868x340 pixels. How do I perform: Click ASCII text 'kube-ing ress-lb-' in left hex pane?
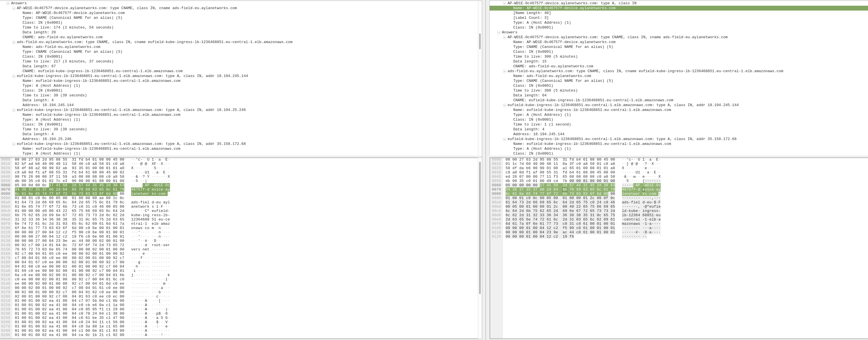[151, 215]
